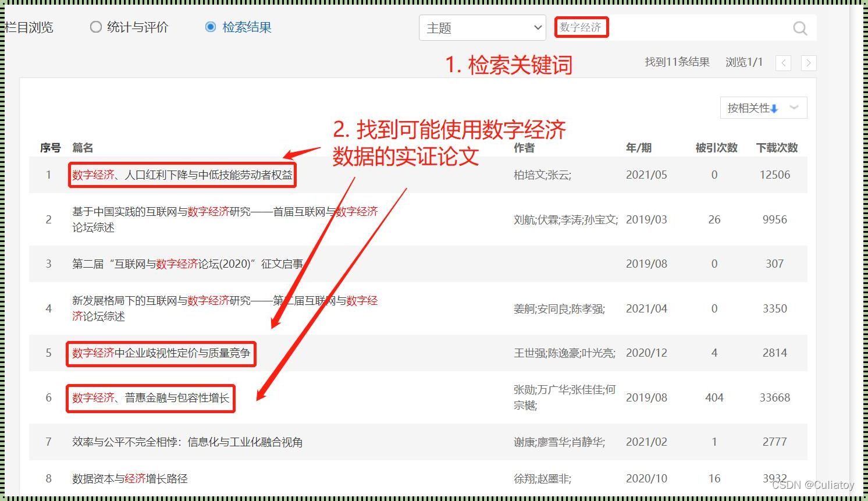Screen dimensions: 868x501
Task: Click download count 9956
Action: coord(775,219)
